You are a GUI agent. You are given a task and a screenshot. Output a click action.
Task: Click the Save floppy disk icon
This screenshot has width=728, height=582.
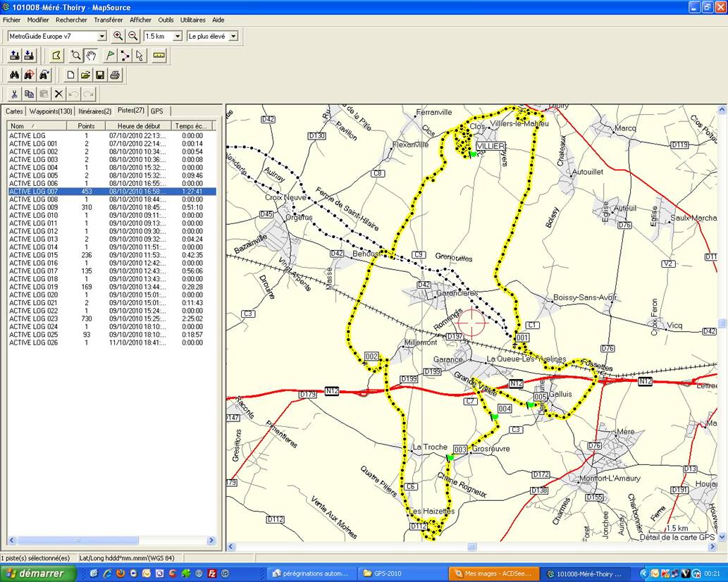(100, 75)
